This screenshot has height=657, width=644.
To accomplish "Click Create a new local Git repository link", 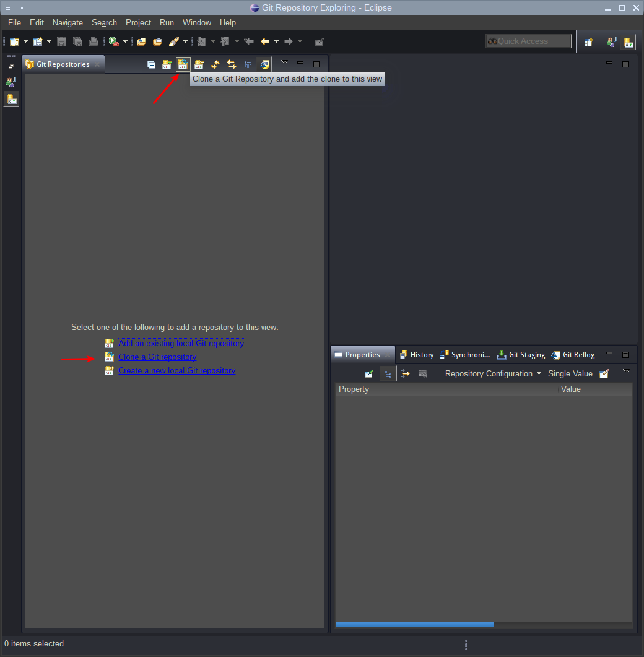I will pos(177,371).
